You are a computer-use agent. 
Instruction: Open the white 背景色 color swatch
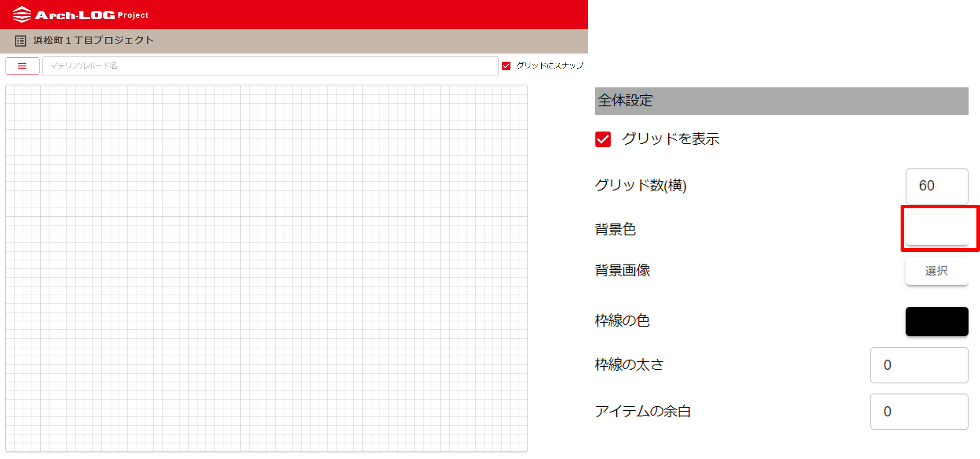click(x=937, y=229)
